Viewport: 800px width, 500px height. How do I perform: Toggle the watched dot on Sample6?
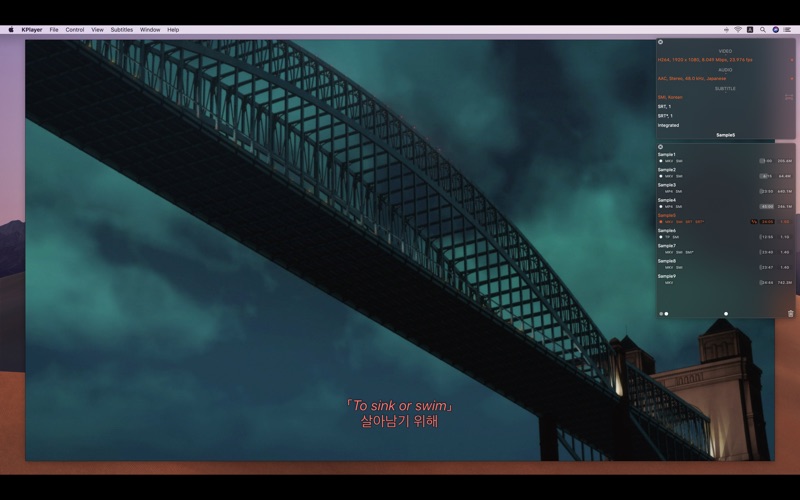[x=661, y=237]
